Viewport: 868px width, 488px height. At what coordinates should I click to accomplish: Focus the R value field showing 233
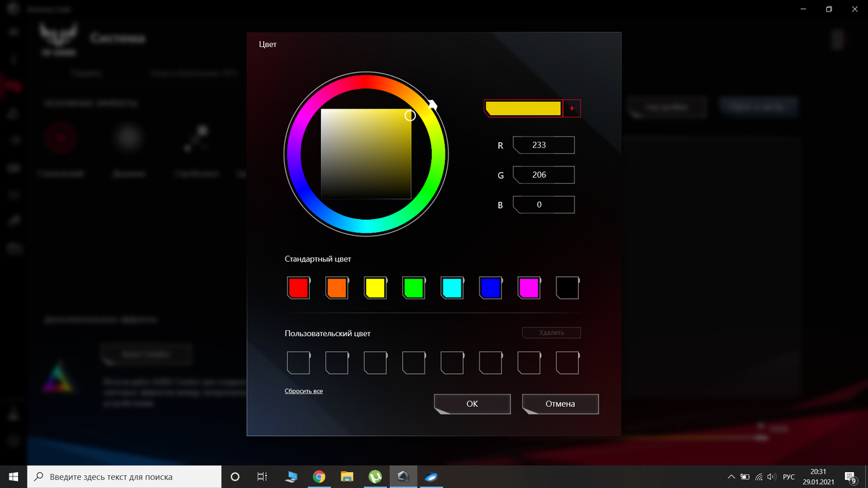click(x=543, y=145)
